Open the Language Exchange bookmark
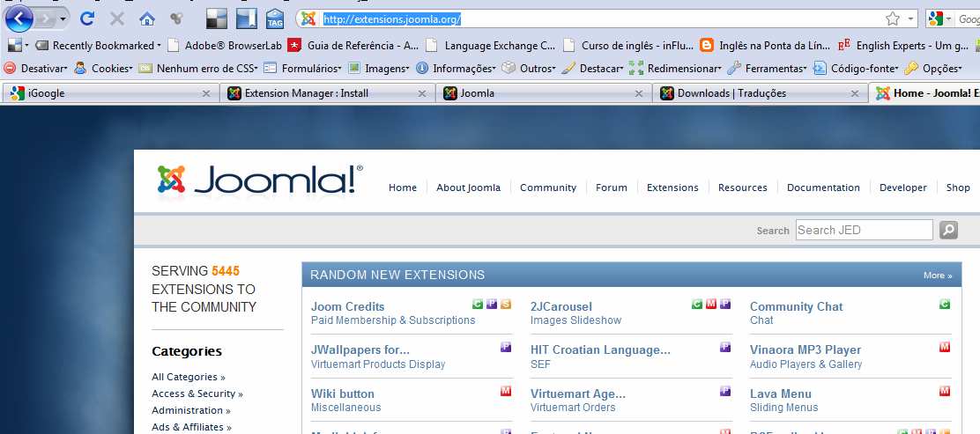 pos(490,46)
